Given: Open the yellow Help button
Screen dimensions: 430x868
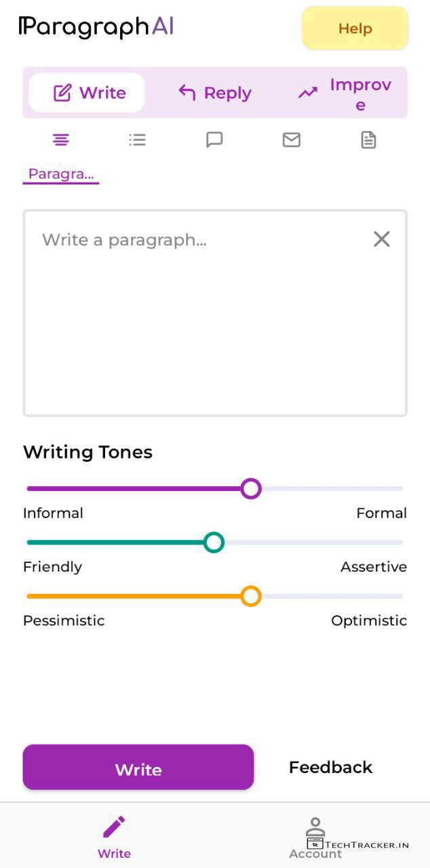Looking at the screenshot, I should click(x=355, y=28).
